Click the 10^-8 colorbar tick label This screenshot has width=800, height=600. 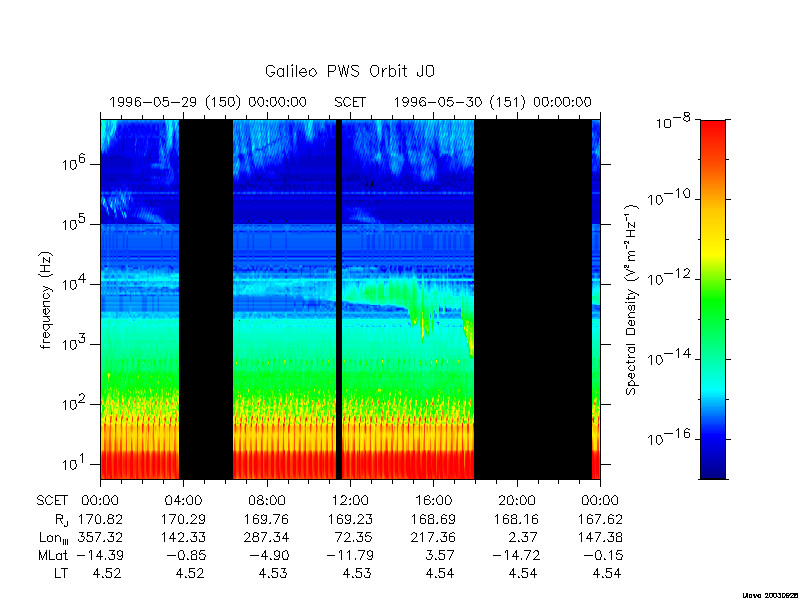point(674,123)
